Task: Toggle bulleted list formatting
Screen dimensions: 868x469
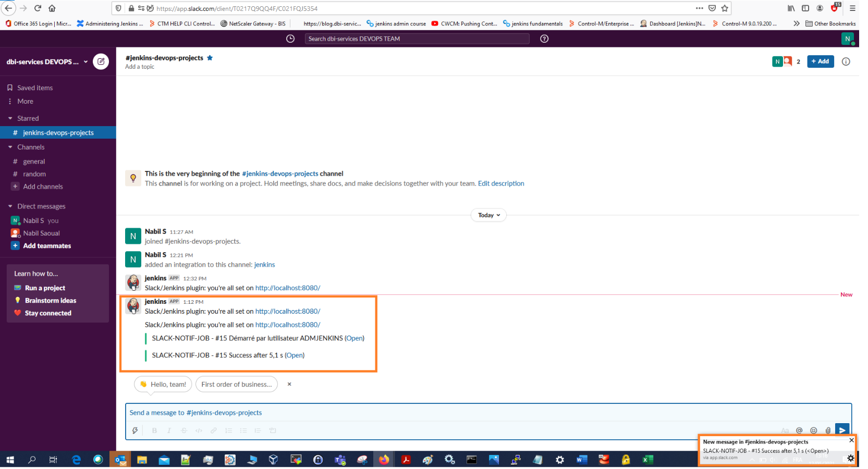Action: pyautogui.click(x=243, y=430)
